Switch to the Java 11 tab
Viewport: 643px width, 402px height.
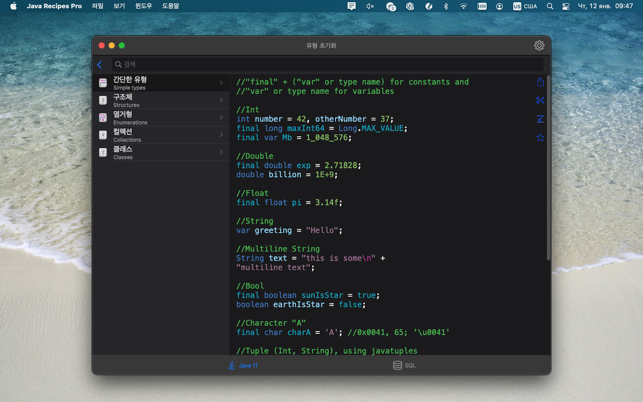click(x=243, y=366)
